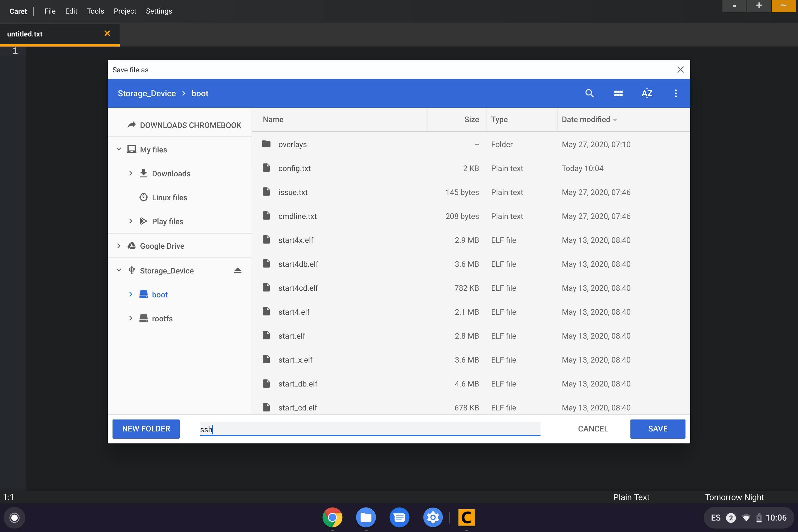Open the three-dot more options menu
The width and height of the screenshot is (798, 532).
coord(676,93)
